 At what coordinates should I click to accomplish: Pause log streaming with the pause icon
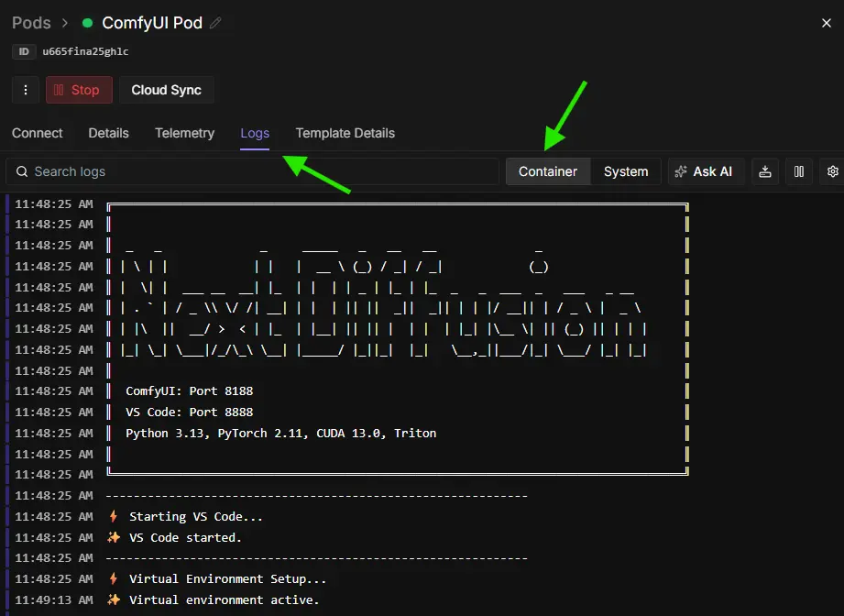(799, 171)
